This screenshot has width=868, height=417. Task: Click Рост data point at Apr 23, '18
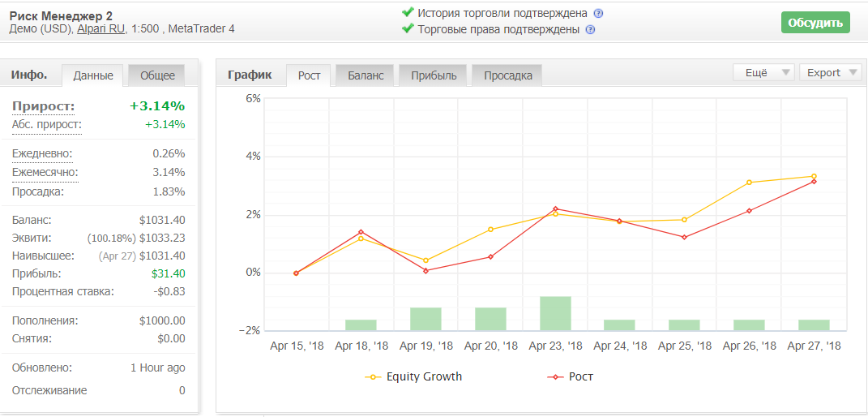coord(555,208)
